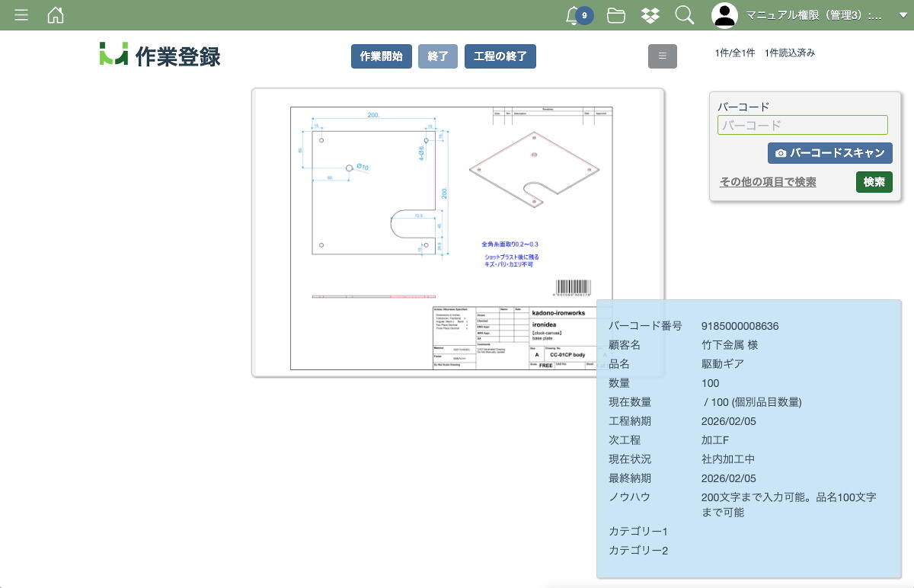Click the barcode number 9185000008636 value
This screenshot has width=914, height=588.
pos(740,326)
